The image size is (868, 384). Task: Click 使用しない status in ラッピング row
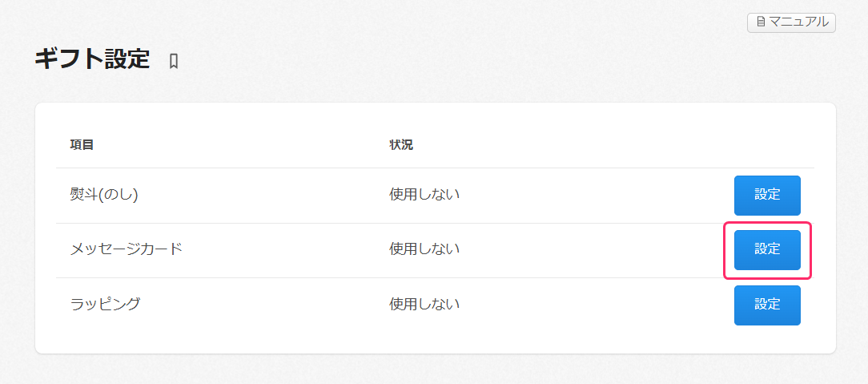click(424, 304)
